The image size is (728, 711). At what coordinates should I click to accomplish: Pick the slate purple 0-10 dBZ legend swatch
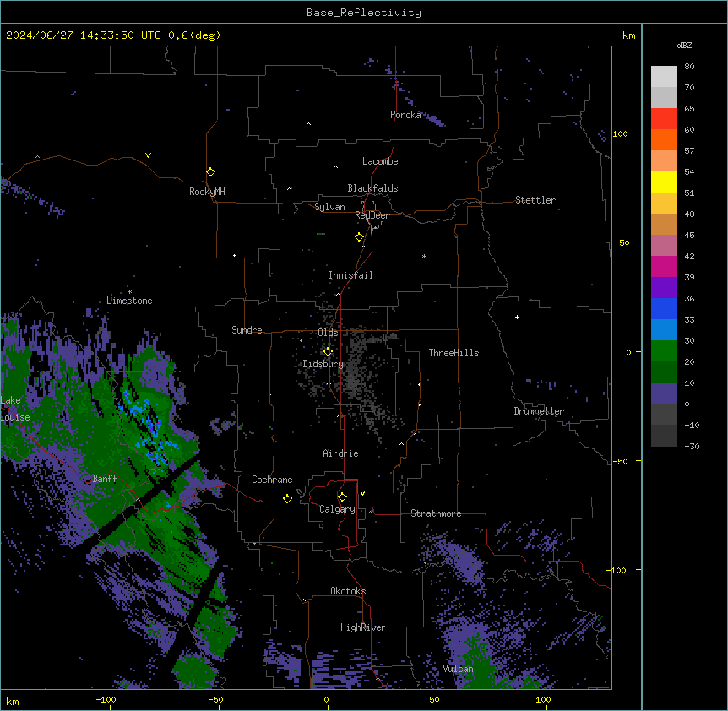664,393
